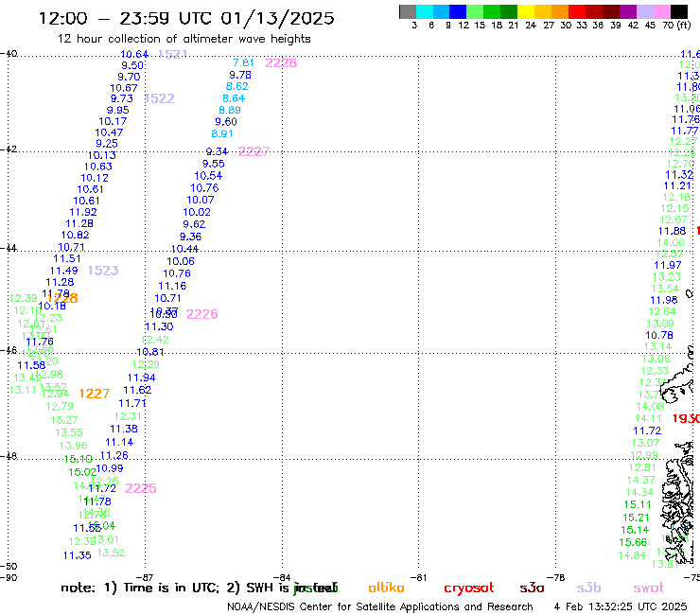This screenshot has height=615, width=700.
Task: Select the 's3a' satellite legend label
Action: pyautogui.click(x=532, y=588)
